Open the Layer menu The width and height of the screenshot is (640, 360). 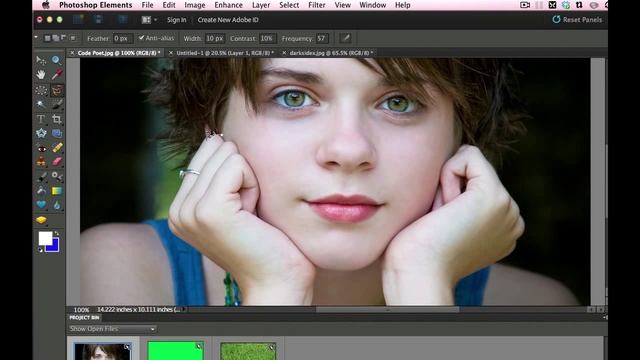(261, 5)
